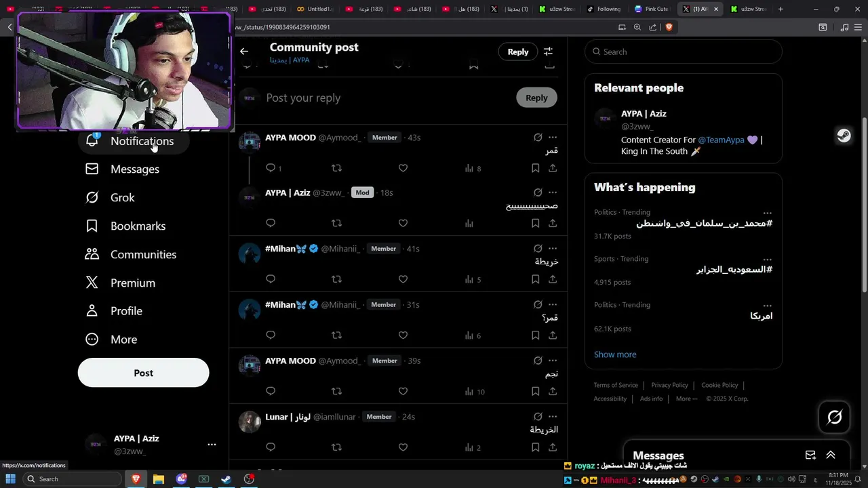The height and width of the screenshot is (488, 868).
Task: Bookmark the AYPA | Aziz 18s reply
Action: point(535,223)
